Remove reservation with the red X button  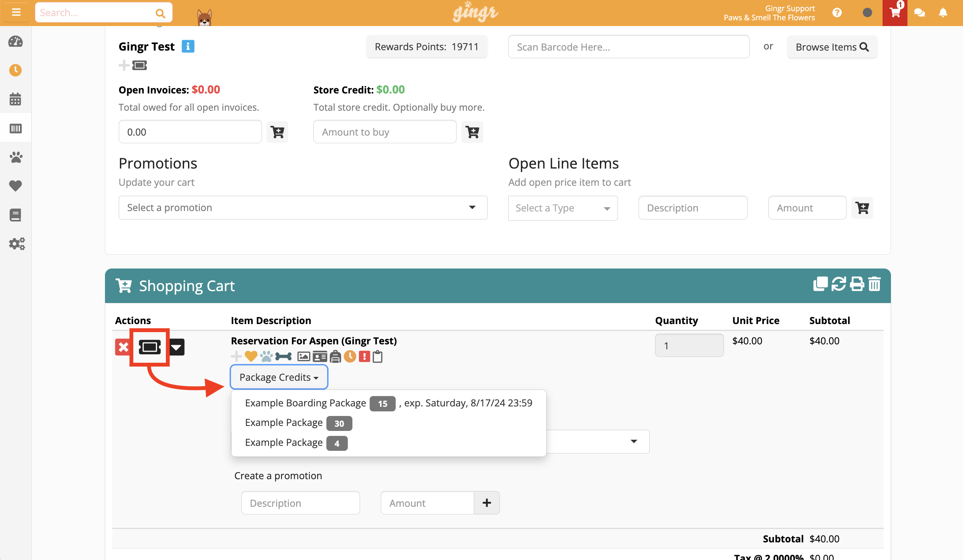pos(123,347)
